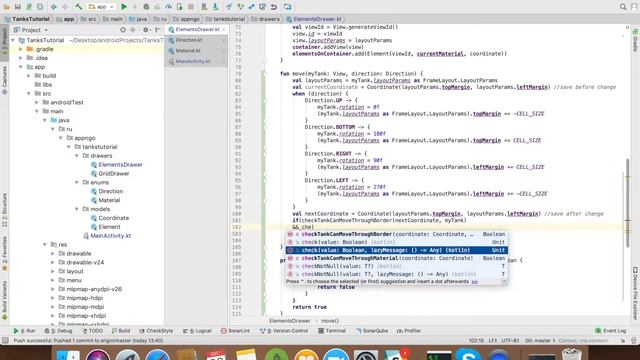Screen dimensions: 640x360
Task: Click the Safari icon in the Dock
Action: pyautogui.click(x=158, y=354)
